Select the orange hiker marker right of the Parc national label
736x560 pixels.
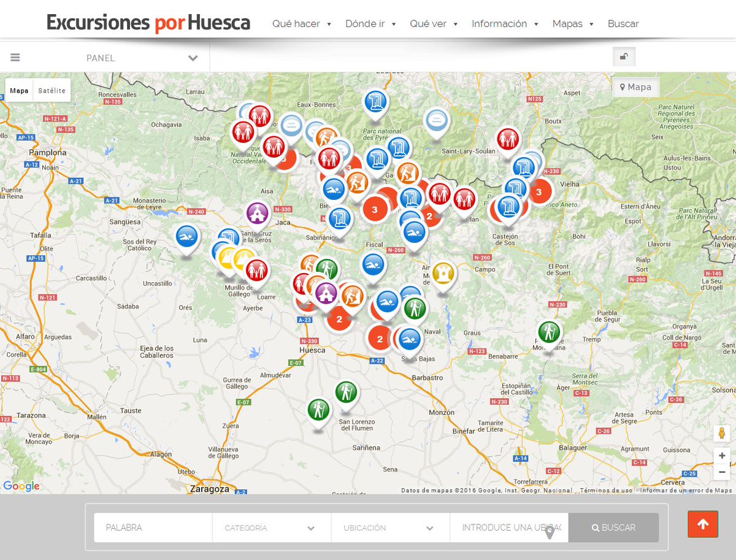tap(407, 174)
